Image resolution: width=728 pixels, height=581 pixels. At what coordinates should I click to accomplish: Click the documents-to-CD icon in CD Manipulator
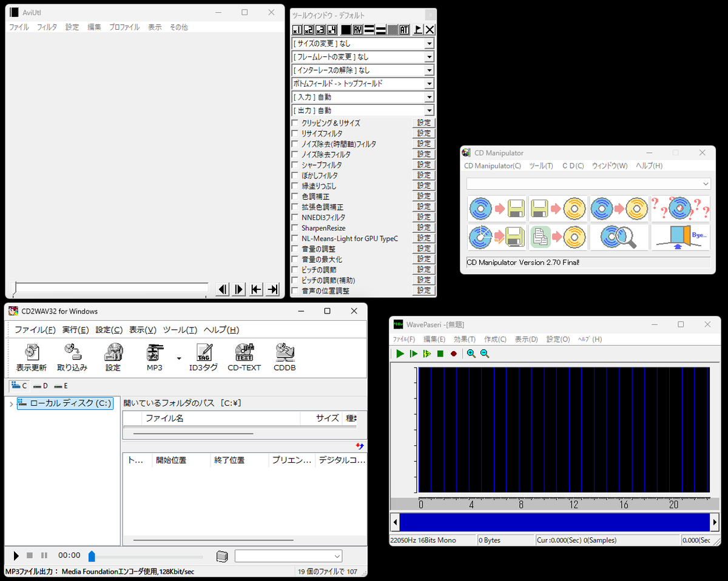pyautogui.click(x=558, y=237)
